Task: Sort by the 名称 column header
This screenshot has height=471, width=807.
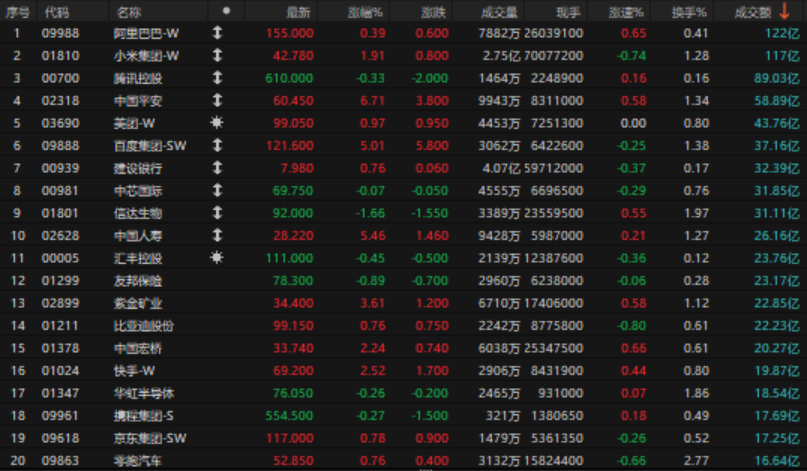Action: coord(129,12)
